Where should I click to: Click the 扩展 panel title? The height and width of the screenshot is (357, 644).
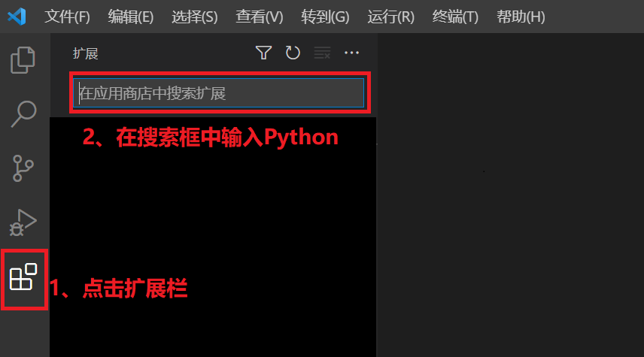click(x=86, y=54)
